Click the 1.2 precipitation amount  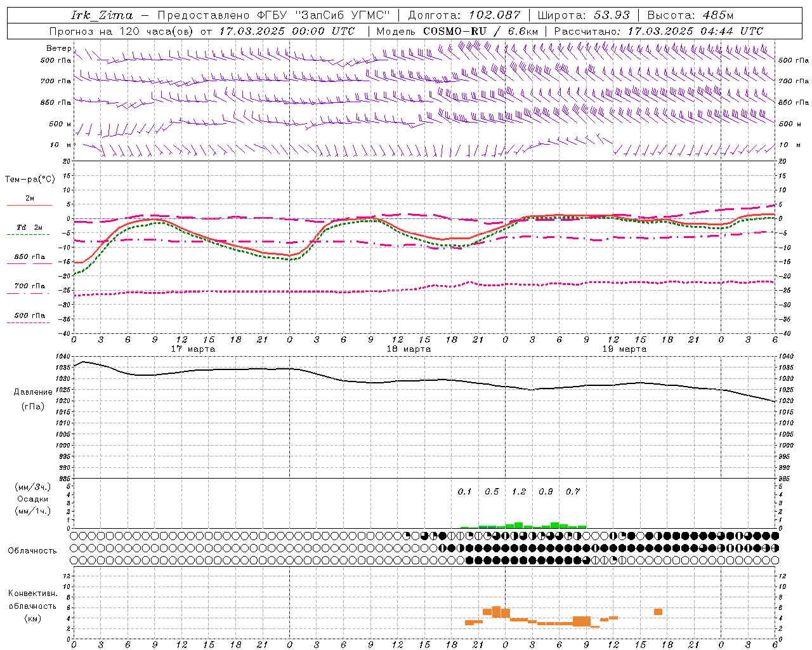tap(519, 491)
